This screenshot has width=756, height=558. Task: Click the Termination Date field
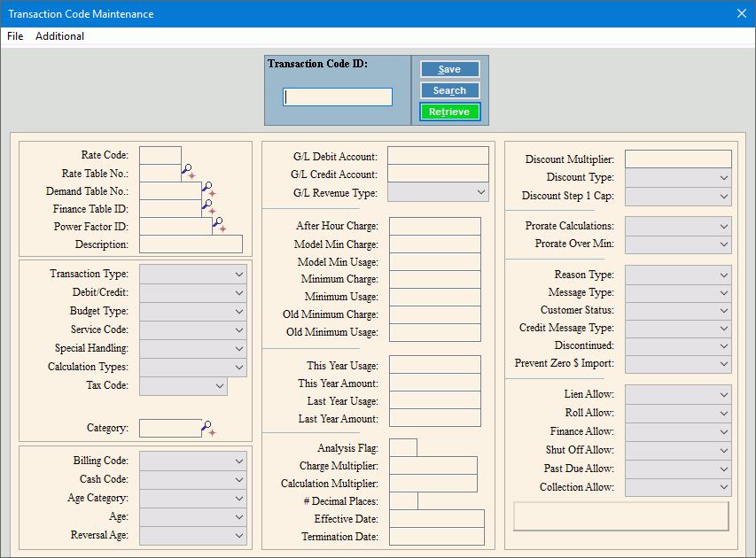[437, 537]
